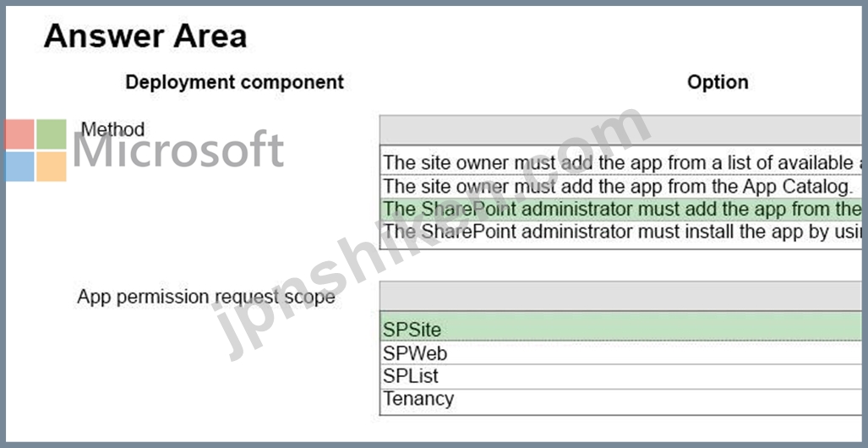Click the green square of Microsoft logo
The image size is (868, 448).
point(52,134)
